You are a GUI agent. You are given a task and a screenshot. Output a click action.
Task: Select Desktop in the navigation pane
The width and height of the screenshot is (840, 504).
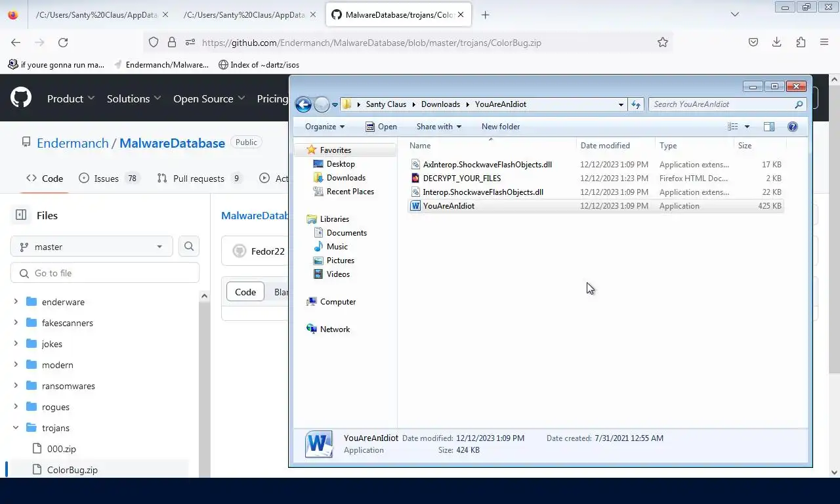(x=341, y=164)
